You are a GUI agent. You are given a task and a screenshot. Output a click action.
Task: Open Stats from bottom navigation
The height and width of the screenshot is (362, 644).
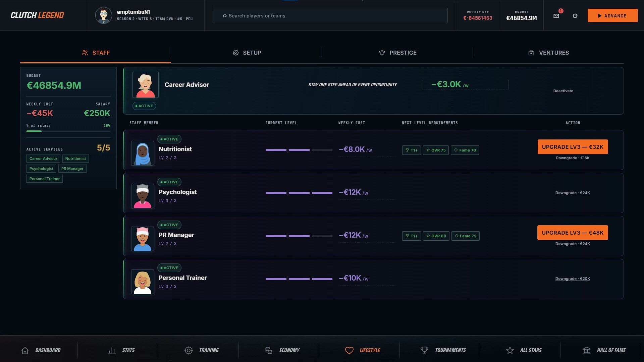[x=121, y=350]
